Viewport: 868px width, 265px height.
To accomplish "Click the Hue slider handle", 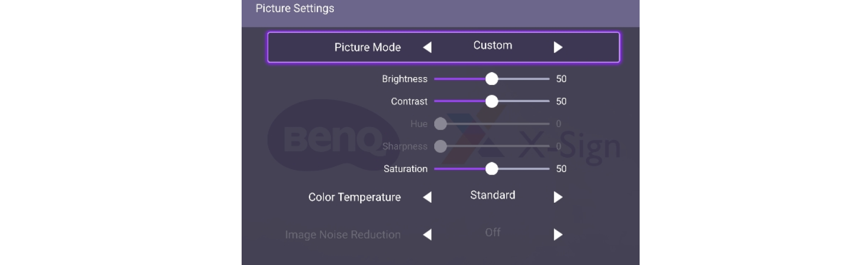I will coord(441,124).
